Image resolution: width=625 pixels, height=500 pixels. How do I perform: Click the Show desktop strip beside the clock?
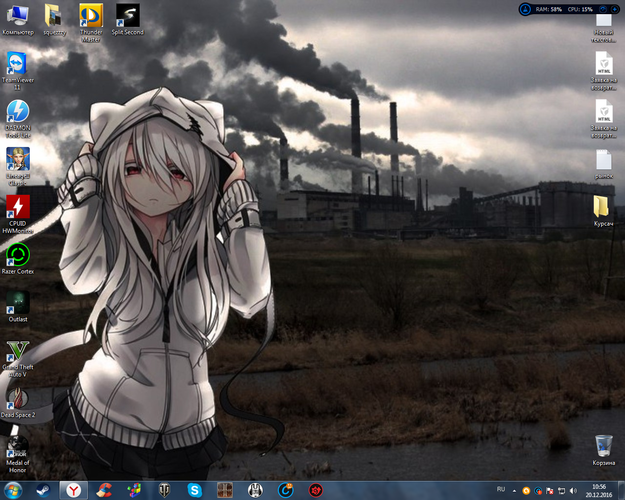tap(621, 491)
